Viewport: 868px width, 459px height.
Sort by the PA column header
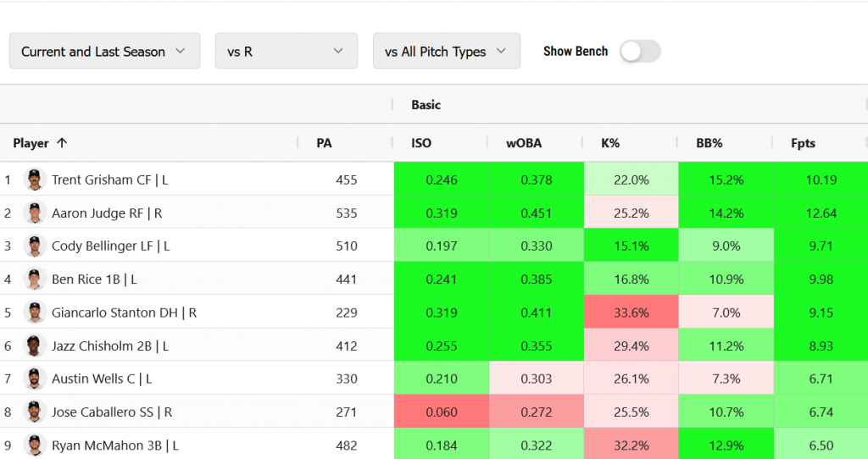(324, 143)
